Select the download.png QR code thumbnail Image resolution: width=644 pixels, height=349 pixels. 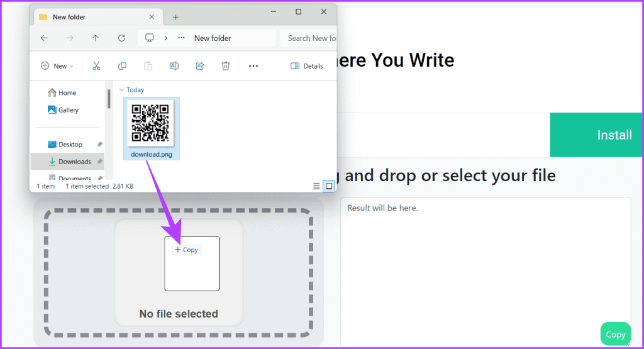click(x=151, y=123)
